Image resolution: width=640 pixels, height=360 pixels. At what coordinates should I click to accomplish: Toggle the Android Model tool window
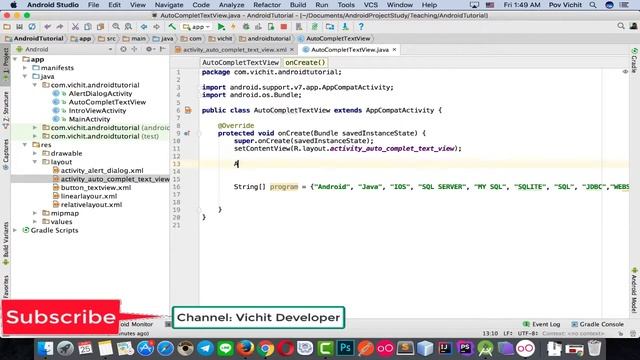(x=634, y=291)
